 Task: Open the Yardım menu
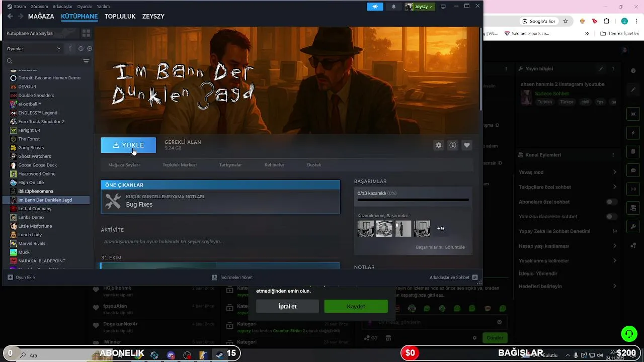point(103,7)
